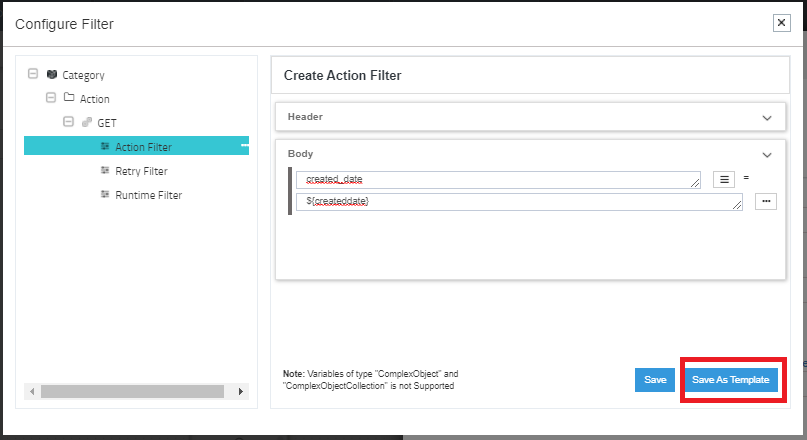The height and width of the screenshot is (440, 807).
Task: Close the Configure Filter dialog
Action: pyautogui.click(x=781, y=23)
